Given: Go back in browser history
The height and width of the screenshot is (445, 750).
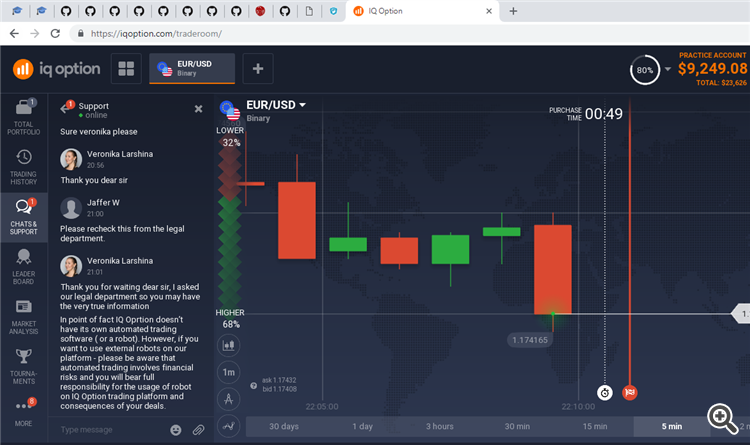Looking at the screenshot, I should click(14, 33).
